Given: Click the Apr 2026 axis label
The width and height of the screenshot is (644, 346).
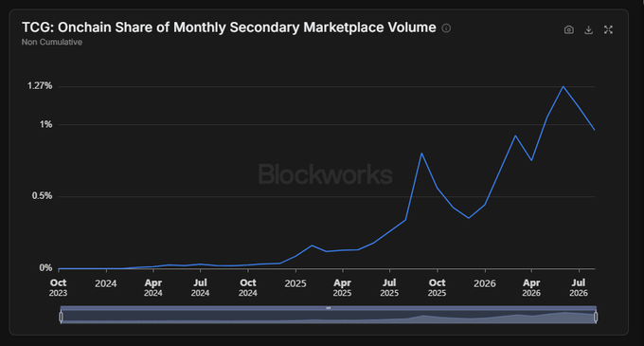Looking at the screenshot, I should (x=531, y=287).
